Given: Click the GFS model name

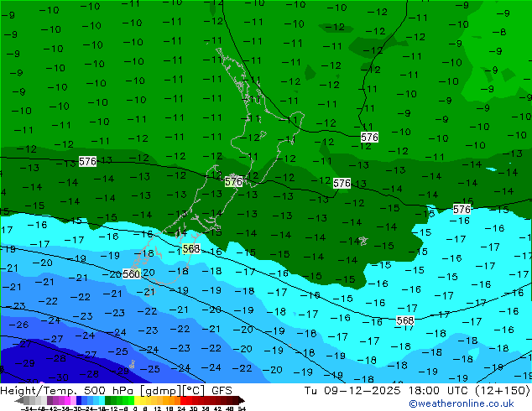Looking at the screenshot, I should click(222, 391).
